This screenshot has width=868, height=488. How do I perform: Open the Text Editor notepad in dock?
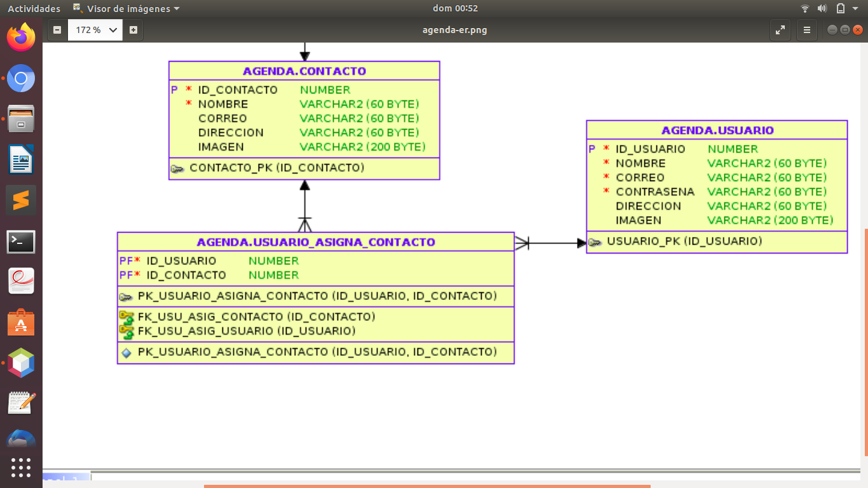[21, 403]
